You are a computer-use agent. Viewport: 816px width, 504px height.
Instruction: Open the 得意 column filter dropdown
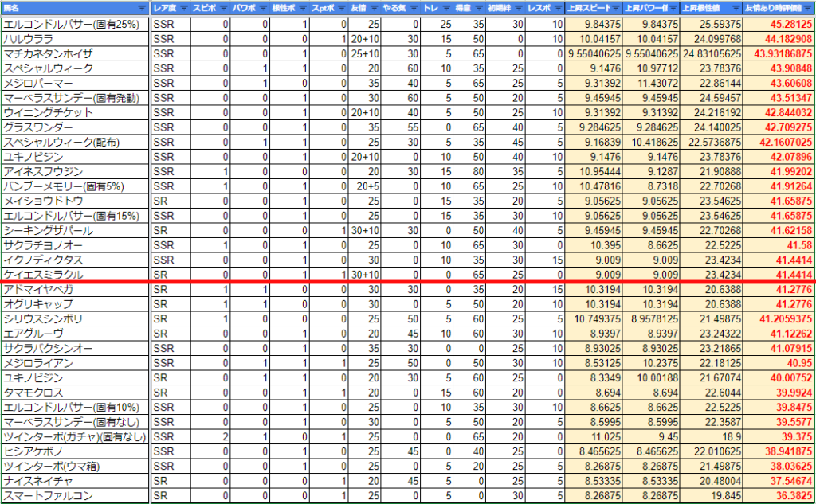click(x=479, y=8)
